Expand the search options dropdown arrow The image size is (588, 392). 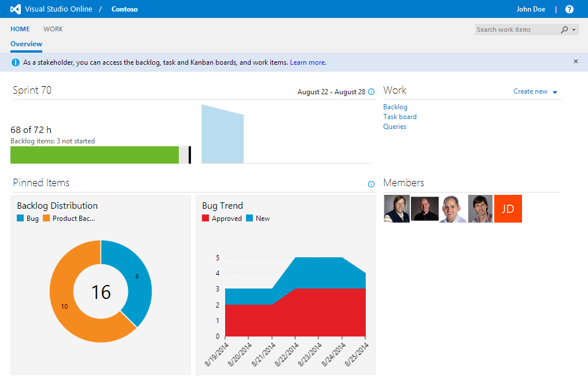pos(574,30)
